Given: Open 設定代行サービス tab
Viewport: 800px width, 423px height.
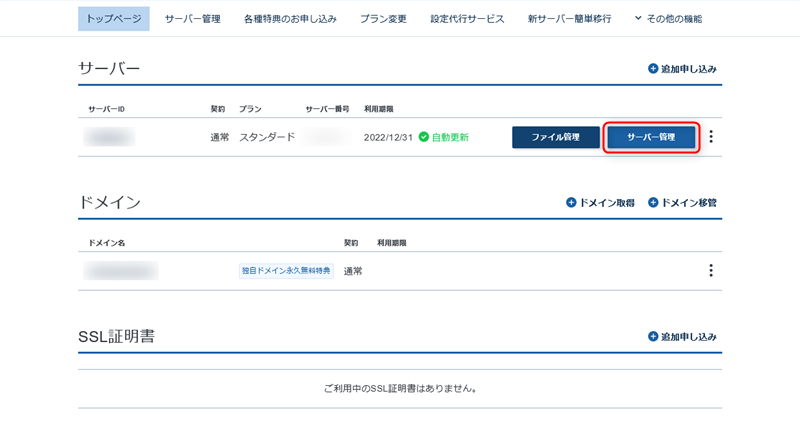Looking at the screenshot, I should click(467, 19).
